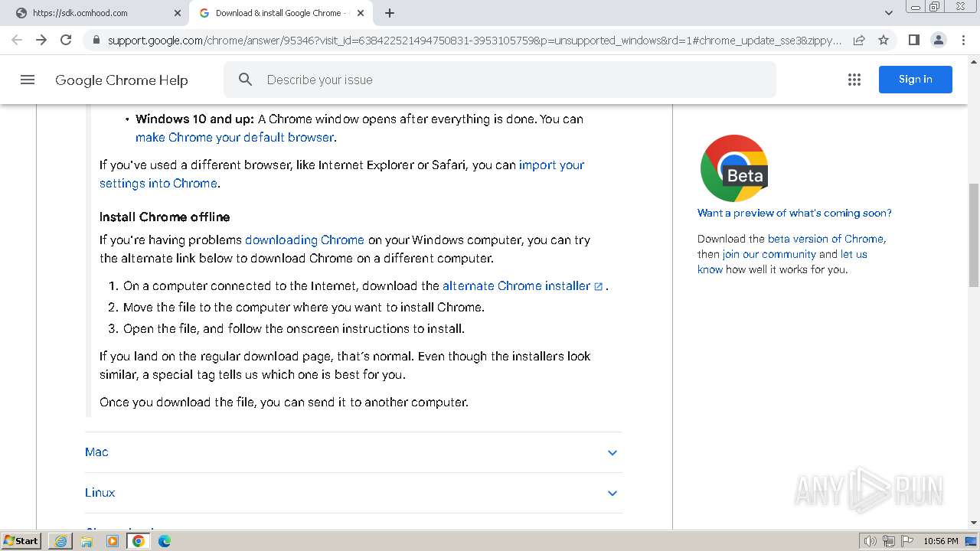
Task: Click the Mac section chevron
Action: [612, 452]
